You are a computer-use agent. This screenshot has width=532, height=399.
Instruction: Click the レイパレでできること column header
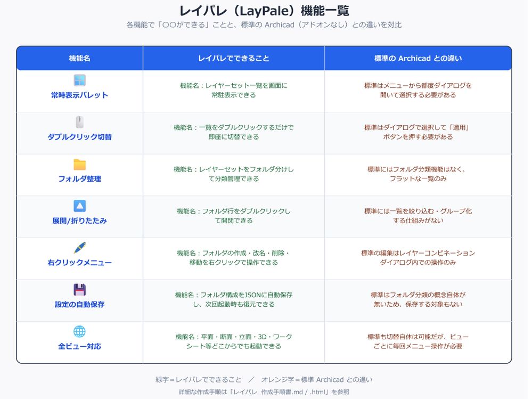click(x=234, y=59)
